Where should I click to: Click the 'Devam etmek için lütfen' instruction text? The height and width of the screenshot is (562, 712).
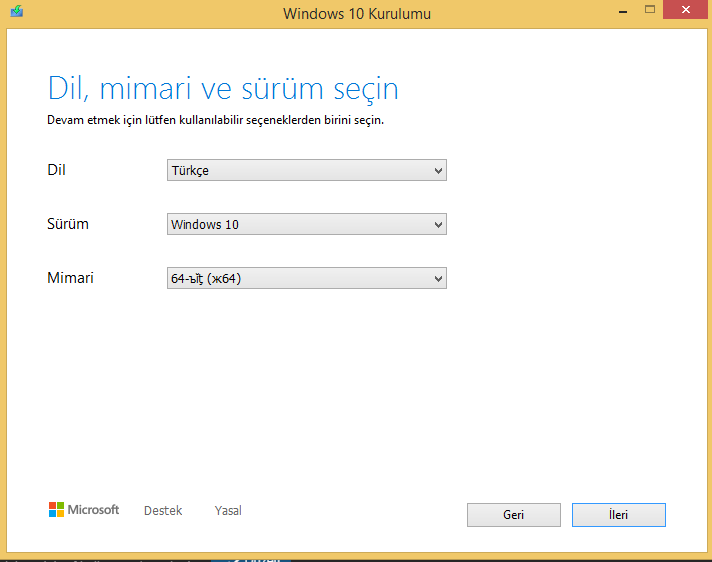pos(215,120)
